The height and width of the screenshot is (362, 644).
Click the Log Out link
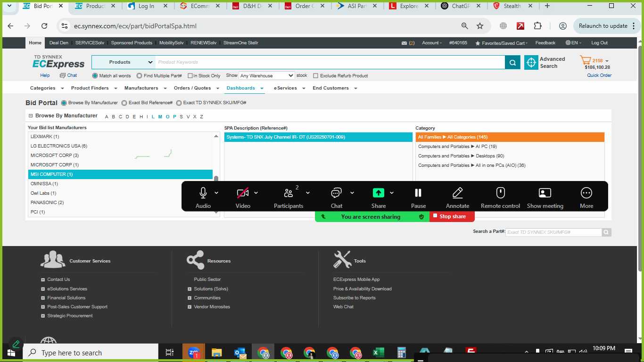pyautogui.click(x=599, y=43)
